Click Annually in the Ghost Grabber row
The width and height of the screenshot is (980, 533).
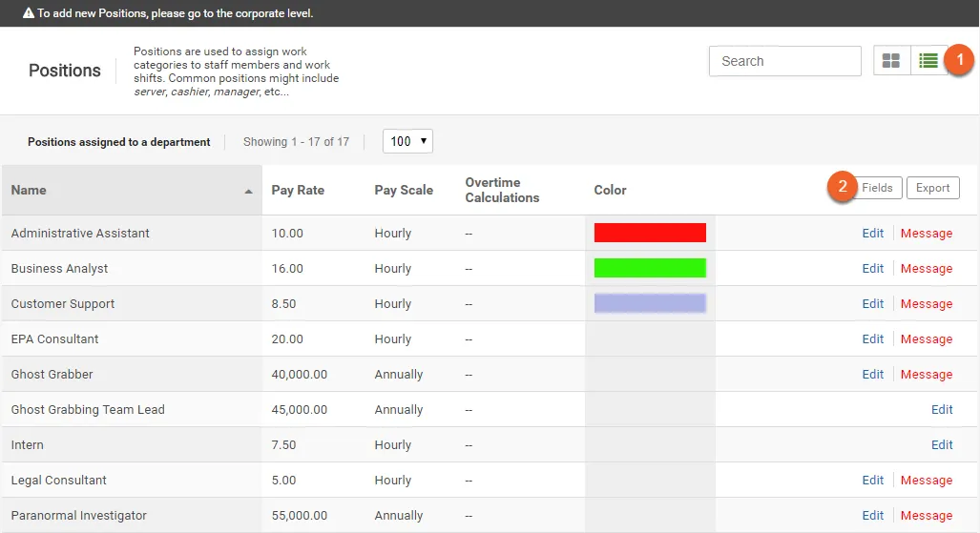pyautogui.click(x=399, y=375)
